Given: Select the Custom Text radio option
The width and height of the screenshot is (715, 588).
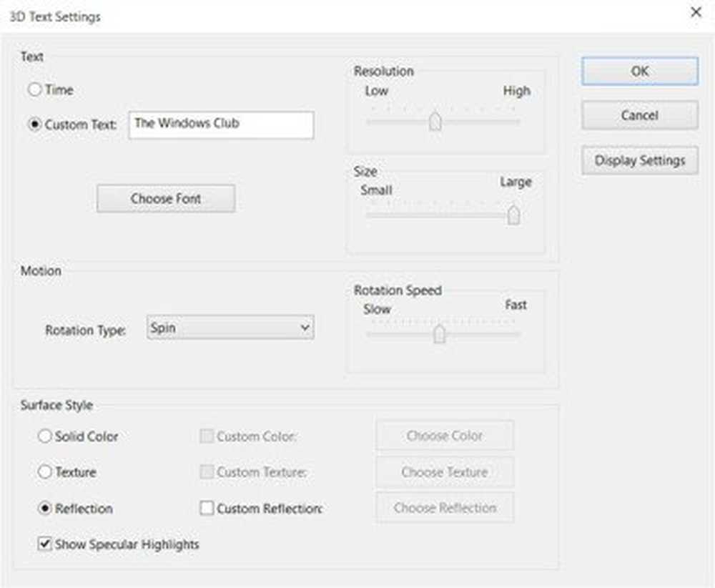Looking at the screenshot, I should 35,124.
